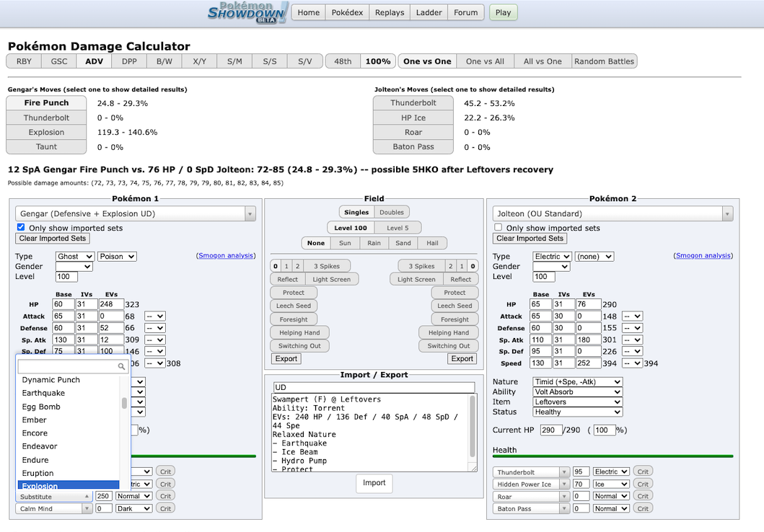764x532 pixels.
Task: Open Jolteon Status dropdown Healthy
Action: [577, 412]
